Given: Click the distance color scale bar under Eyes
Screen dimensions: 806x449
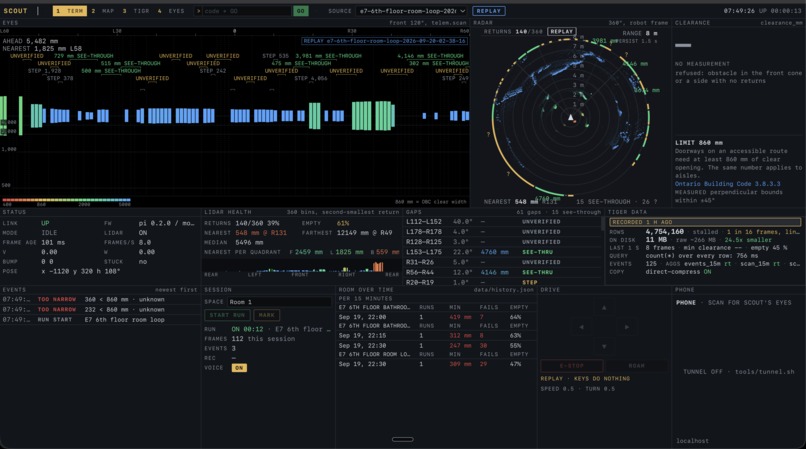Looking at the screenshot, I should coord(66,200).
